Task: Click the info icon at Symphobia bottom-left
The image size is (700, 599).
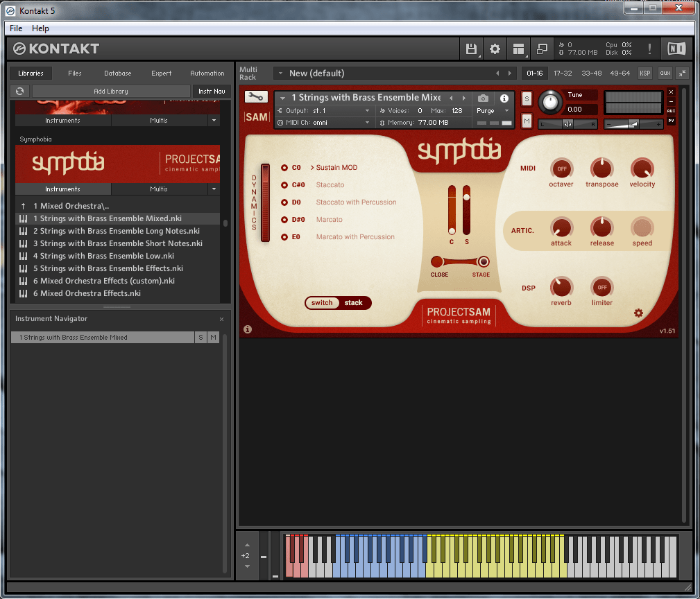Action: click(x=248, y=329)
